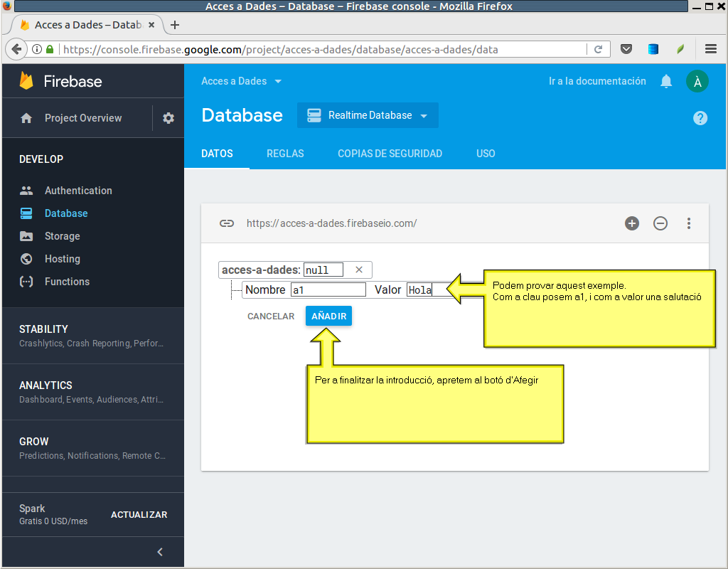Open the Acces a Dades project dropdown
Screen dimensions: 728x569
(x=241, y=81)
